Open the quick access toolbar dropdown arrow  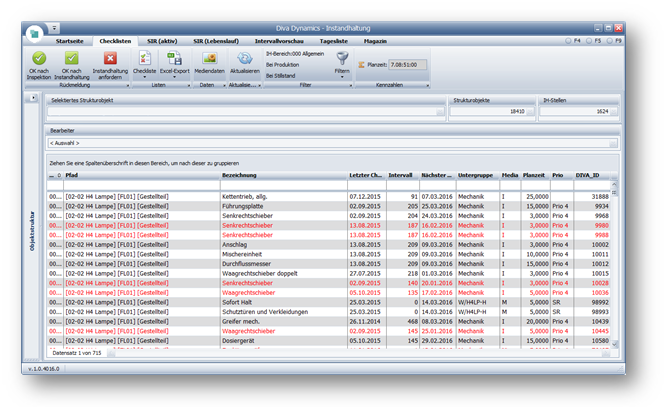pos(54,27)
